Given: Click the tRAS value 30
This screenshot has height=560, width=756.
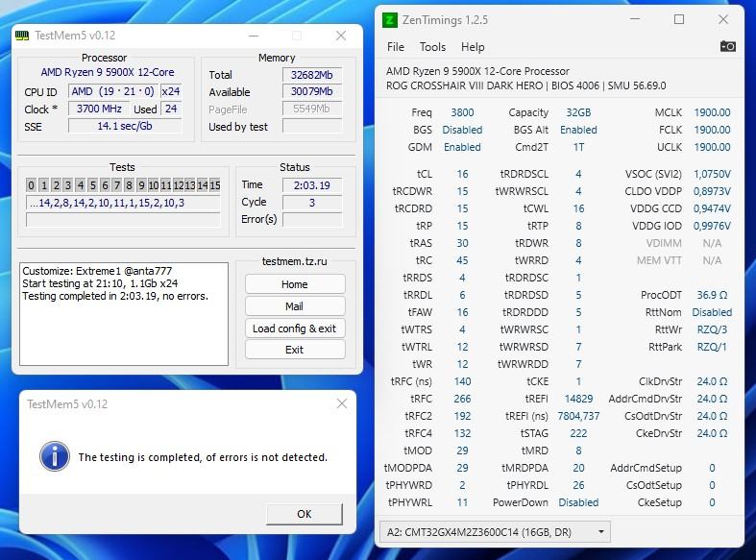Looking at the screenshot, I should click(462, 243).
